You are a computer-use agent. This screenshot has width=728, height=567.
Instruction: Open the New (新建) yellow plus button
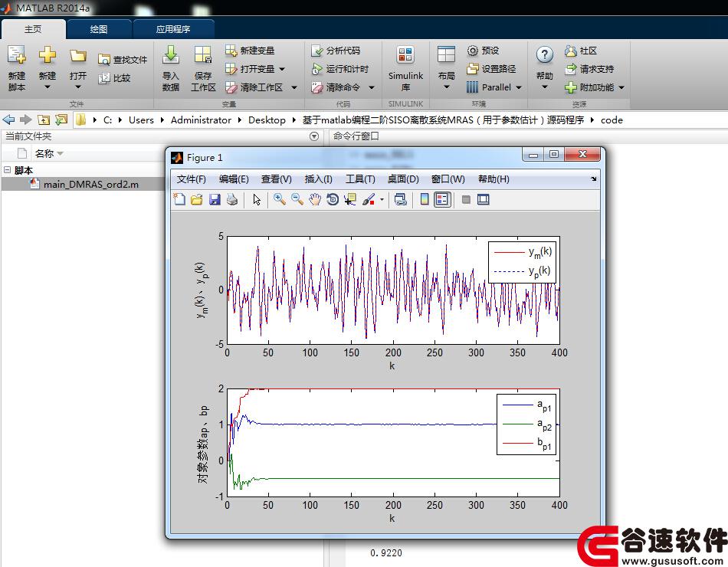point(47,55)
